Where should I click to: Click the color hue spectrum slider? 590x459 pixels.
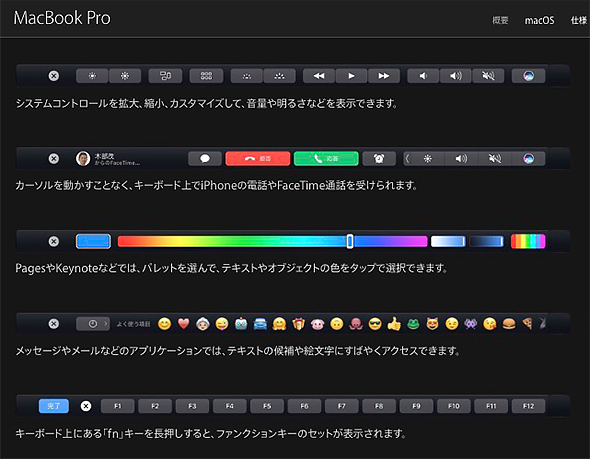point(272,242)
